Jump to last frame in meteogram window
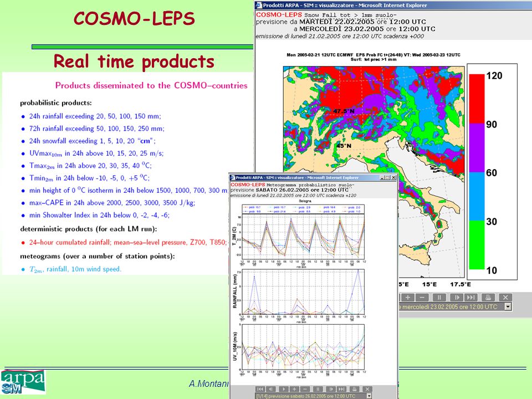This screenshot has height=399, width=532. (341, 389)
